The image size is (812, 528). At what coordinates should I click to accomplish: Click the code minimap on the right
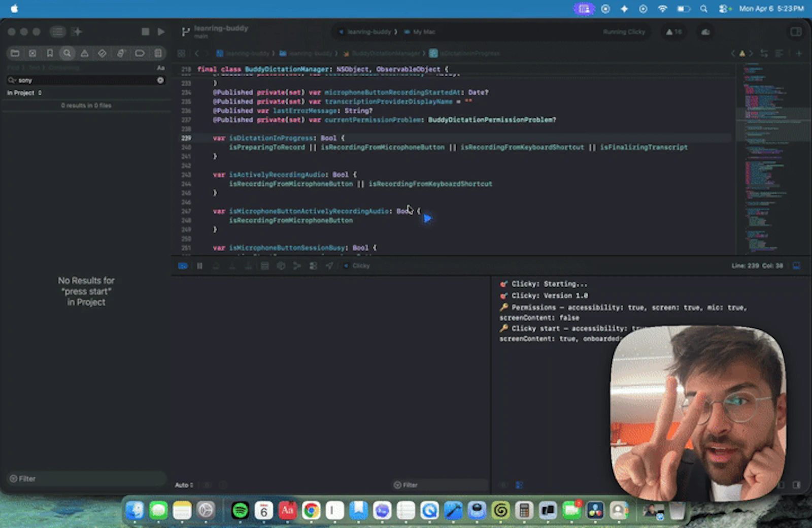pyautogui.click(x=772, y=159)
